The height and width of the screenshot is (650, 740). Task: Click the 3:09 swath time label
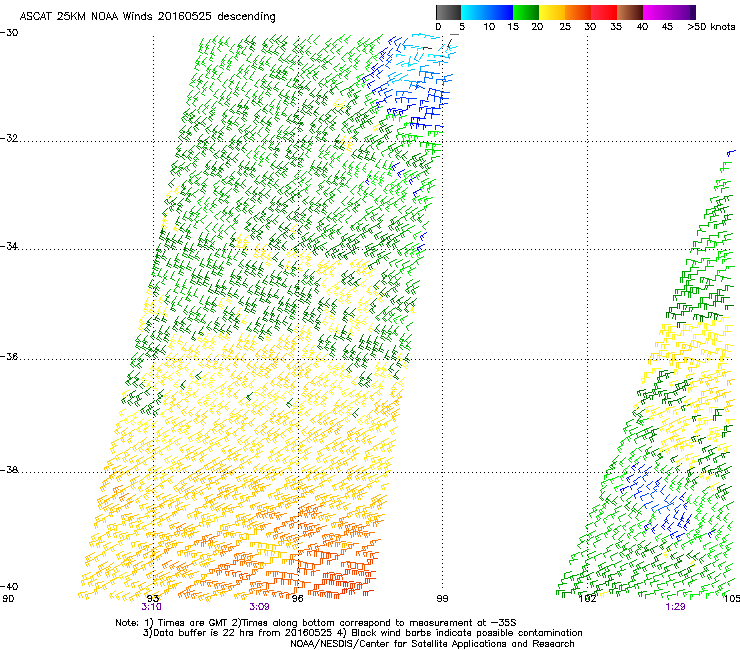click(x=260, y=607)
